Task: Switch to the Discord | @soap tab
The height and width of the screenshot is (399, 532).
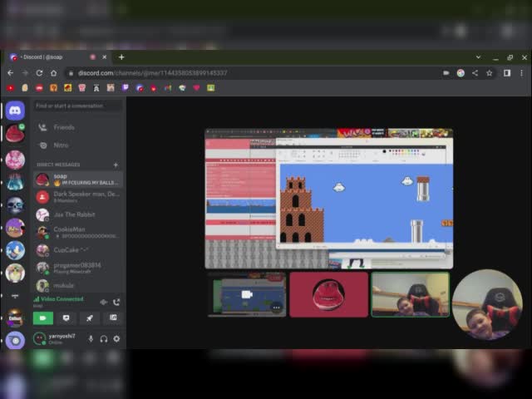Action: click(57, 57)
